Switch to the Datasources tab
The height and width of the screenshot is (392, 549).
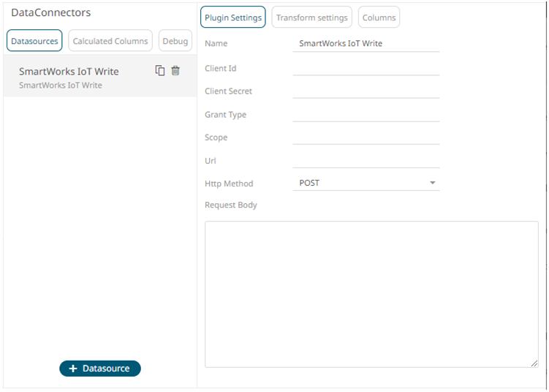[34, 41]
